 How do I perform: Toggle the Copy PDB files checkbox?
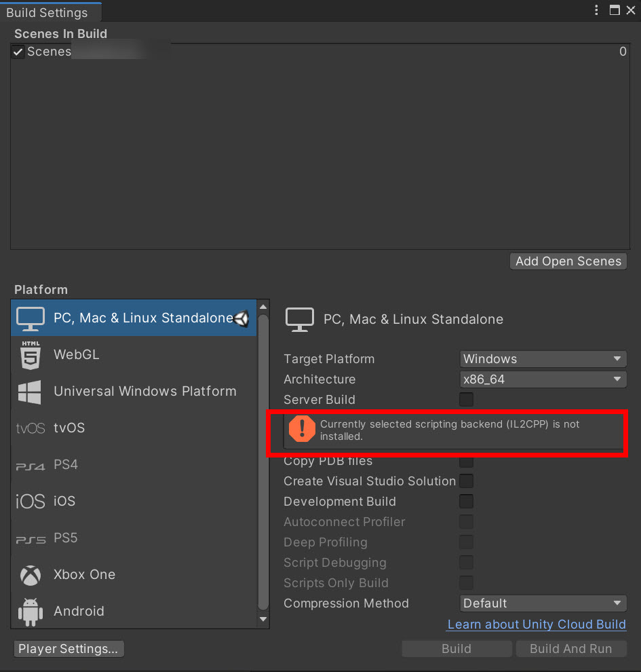(466, 462)
